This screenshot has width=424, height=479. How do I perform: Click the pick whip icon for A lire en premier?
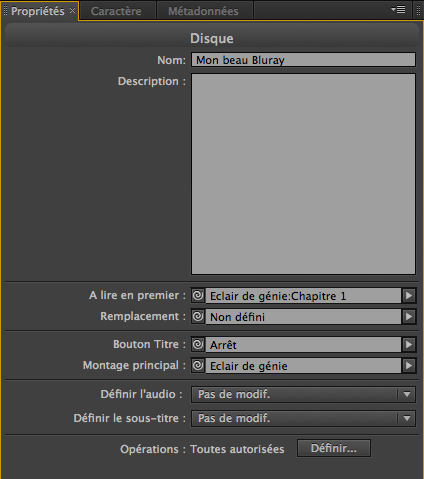(198, 295)
